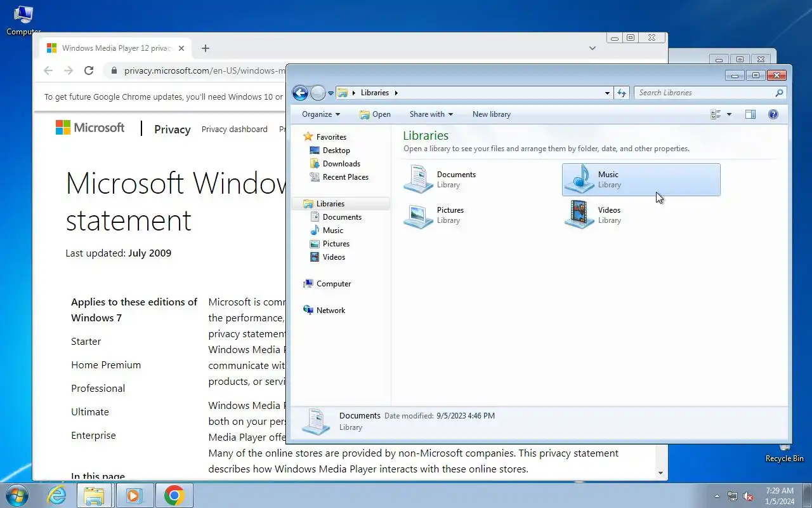Click arrow after Libraries in address bar
Screen dimensions: 812x508
click(396, 93)
